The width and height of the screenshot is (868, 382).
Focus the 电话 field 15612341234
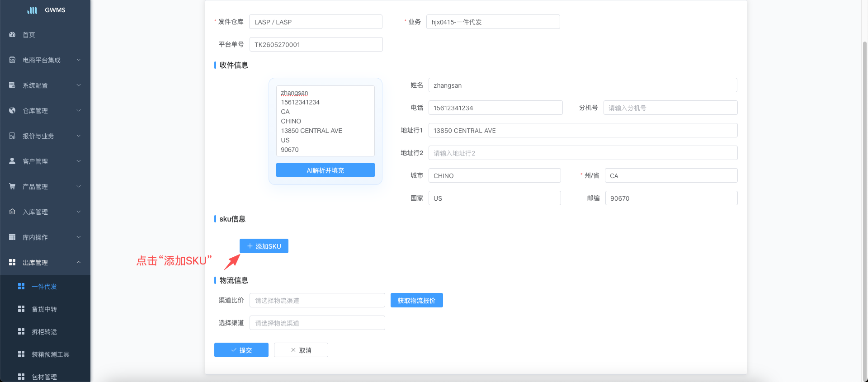coord(495,108)
